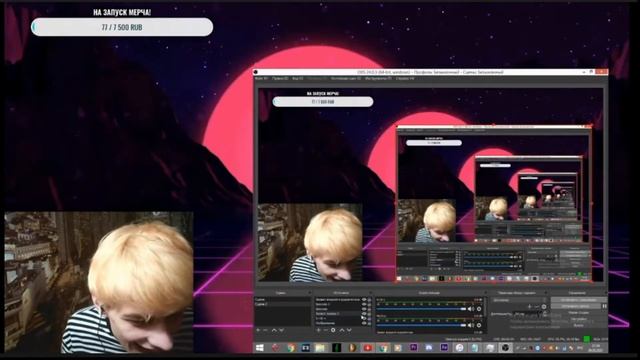Add a new source with plus icon
The image size is (640, 360).
318,330
